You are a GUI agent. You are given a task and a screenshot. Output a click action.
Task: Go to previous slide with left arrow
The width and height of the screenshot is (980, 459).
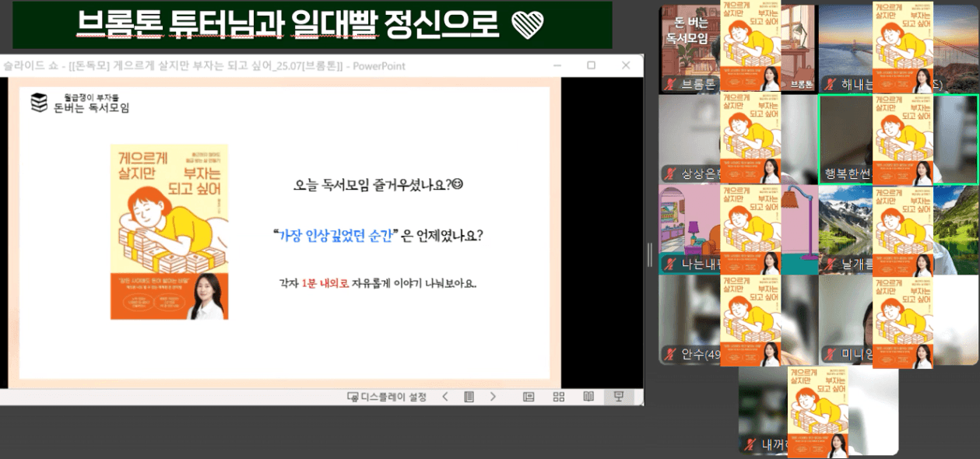(x=445, y=397)
